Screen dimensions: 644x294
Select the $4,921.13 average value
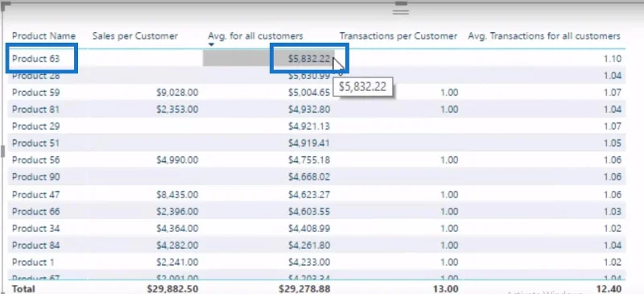[309, 126]
